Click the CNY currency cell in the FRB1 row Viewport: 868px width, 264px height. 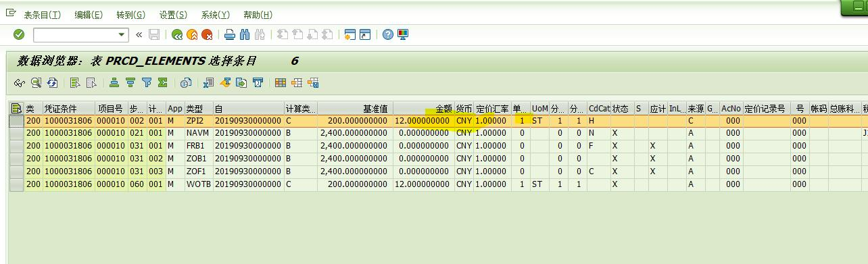coord(464,146)
